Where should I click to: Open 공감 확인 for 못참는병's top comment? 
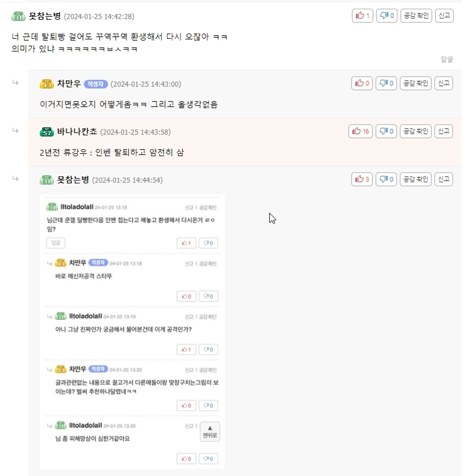coord(416,16)
